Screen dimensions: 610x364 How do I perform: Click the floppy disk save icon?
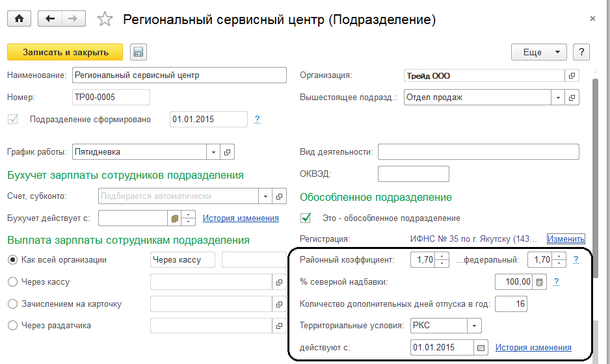pos(137,52)
